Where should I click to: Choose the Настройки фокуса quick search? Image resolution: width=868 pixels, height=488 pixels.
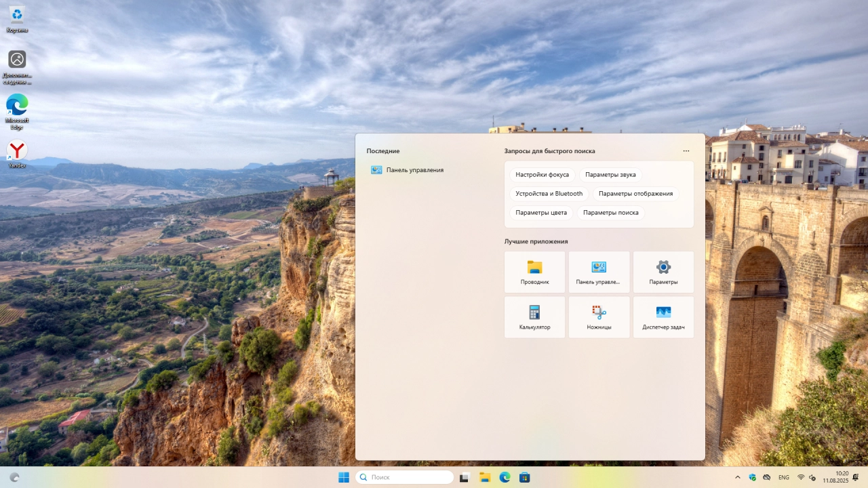[542, 175]
